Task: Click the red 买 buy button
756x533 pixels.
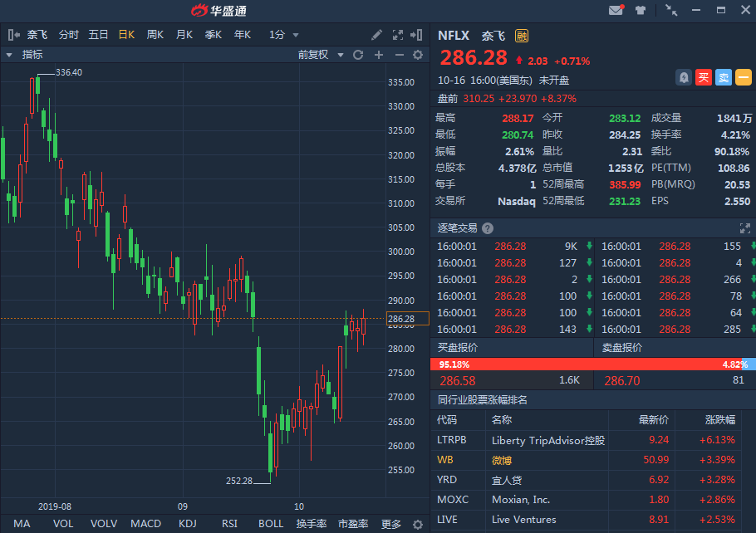Action: pyautogui.click(x=704, y=77)
